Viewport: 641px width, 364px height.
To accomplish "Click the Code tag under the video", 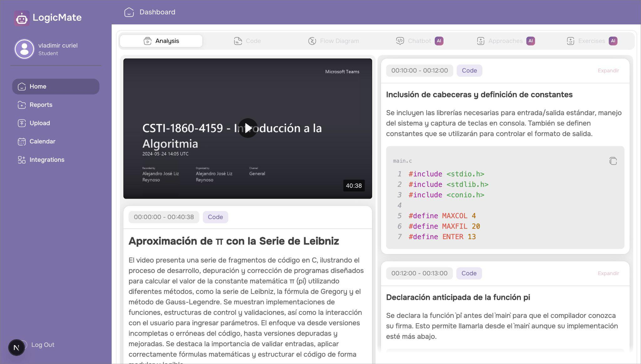I will click(x=216, y=217).
